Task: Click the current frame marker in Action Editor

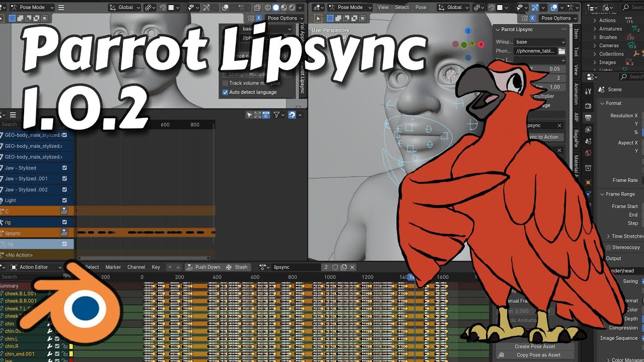Action: pyautogui.click(x=411, y=277)
